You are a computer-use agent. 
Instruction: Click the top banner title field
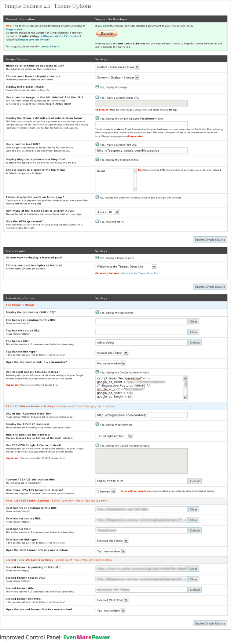tap(142, 342)
